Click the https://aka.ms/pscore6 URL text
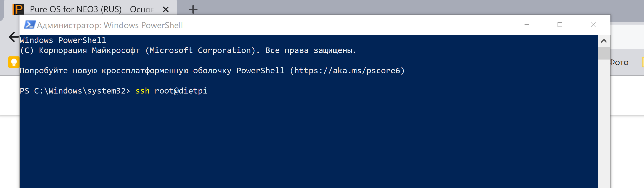This screenshot has height=188, width=644. coord(347,71)
